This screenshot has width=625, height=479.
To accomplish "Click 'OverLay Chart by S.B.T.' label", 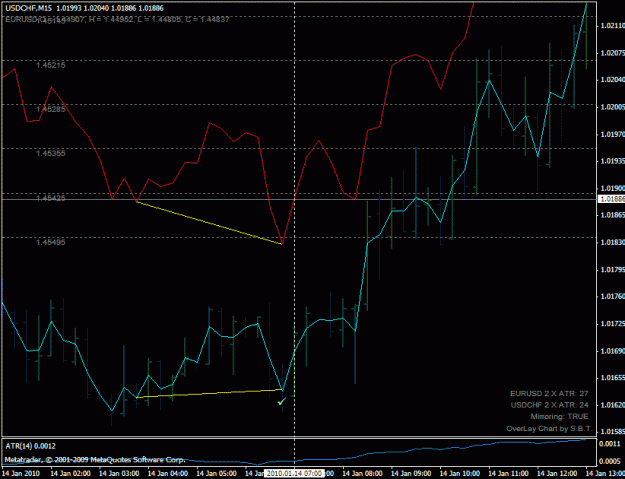I will click(x=549, y=429).
